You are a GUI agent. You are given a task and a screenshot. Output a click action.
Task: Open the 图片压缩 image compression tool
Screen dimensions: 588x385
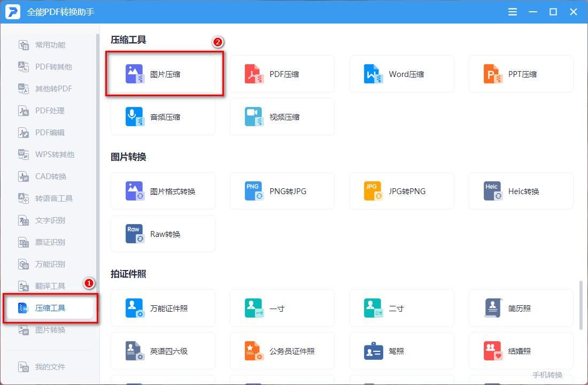[x=163, y=74]
